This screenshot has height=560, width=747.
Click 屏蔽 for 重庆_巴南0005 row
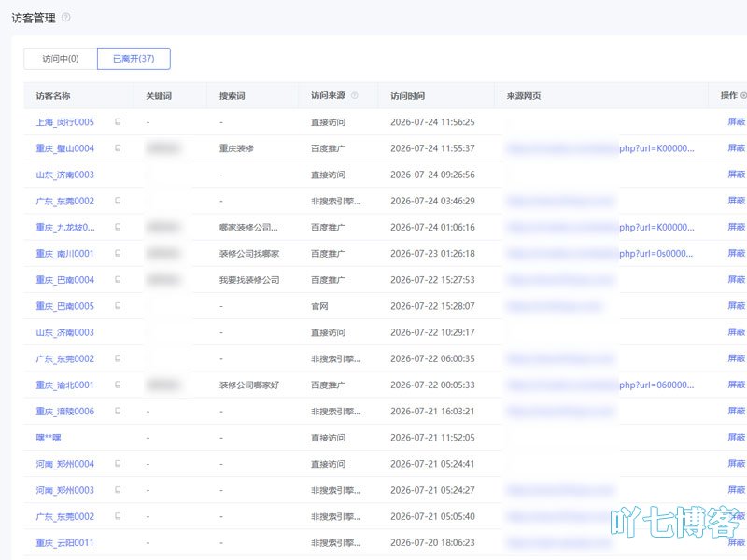[x=737, y=306]
